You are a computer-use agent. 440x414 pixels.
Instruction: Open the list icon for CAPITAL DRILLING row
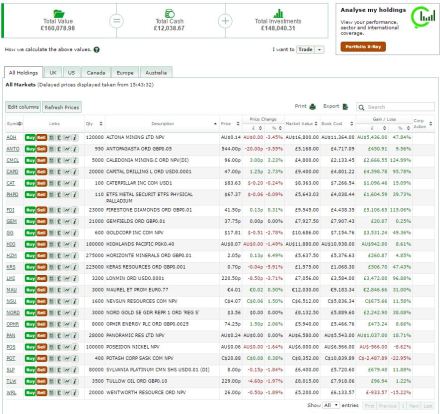pyautogui.click(x=51, y=172)
